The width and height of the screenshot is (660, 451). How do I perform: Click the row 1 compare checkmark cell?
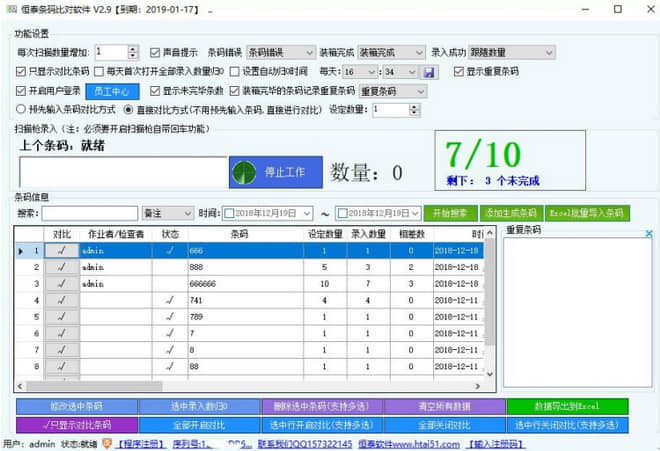point(61,251)
